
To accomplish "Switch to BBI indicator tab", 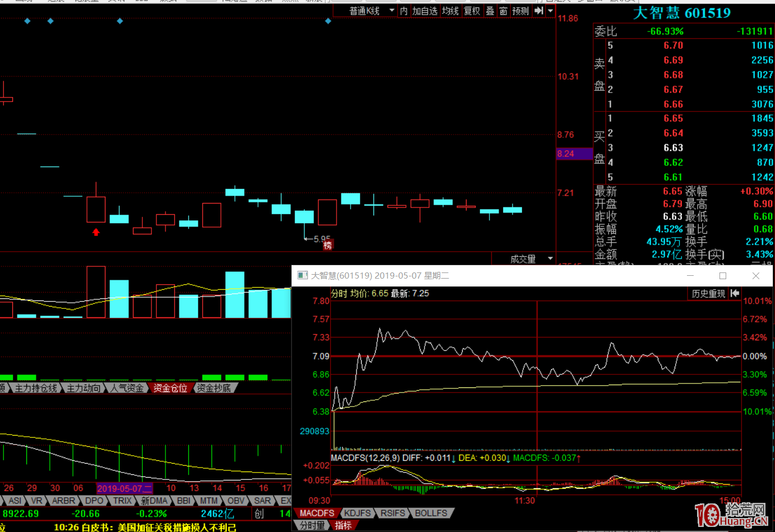I will point(183,501).
